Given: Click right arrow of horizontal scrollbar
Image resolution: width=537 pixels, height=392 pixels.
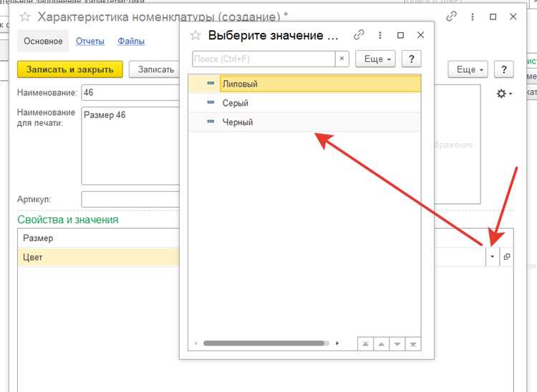Looking at the screenshot, I should [337, 343].
